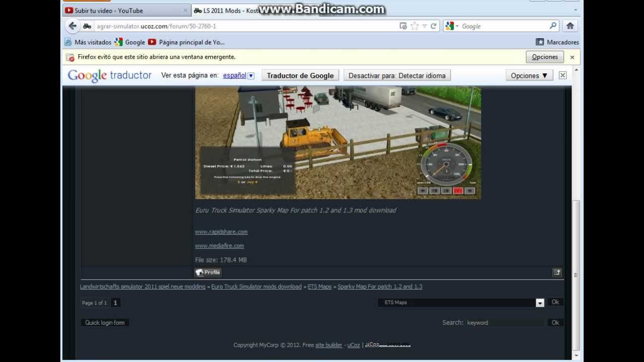Click the browser back arrow button

pyautogui.click(x=72, y=26)
